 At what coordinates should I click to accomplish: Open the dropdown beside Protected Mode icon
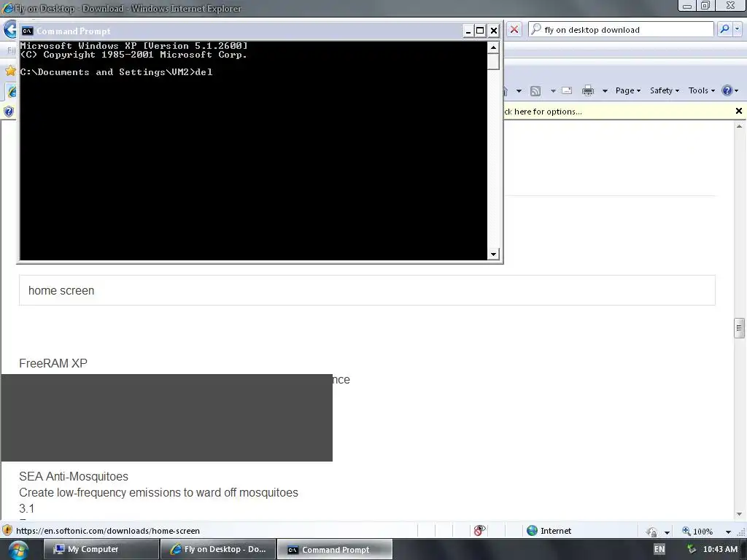667,532
